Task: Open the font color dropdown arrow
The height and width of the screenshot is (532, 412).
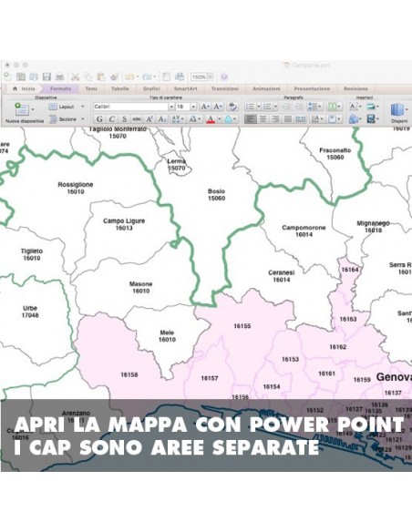Action: [x=220, y=119]
